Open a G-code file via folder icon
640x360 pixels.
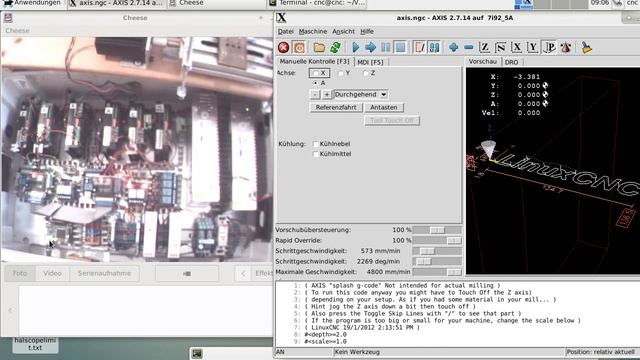click(x=319, y=47)
